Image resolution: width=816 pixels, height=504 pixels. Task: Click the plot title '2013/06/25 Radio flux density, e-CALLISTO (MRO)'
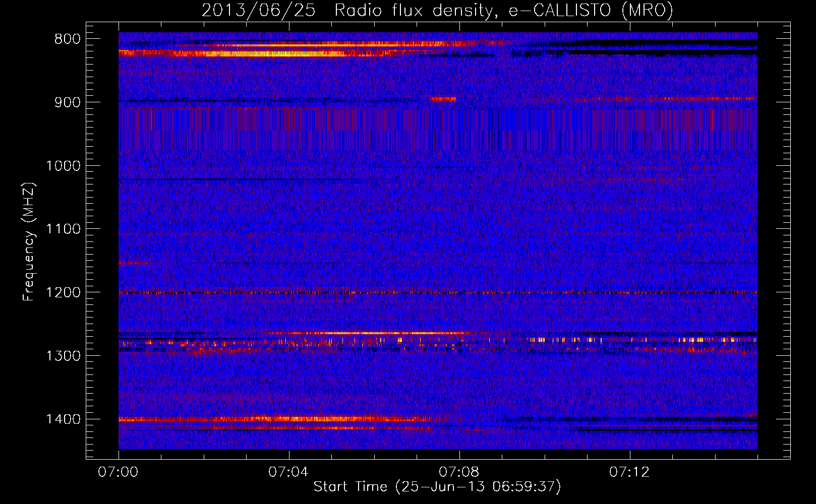click(437, 10)
